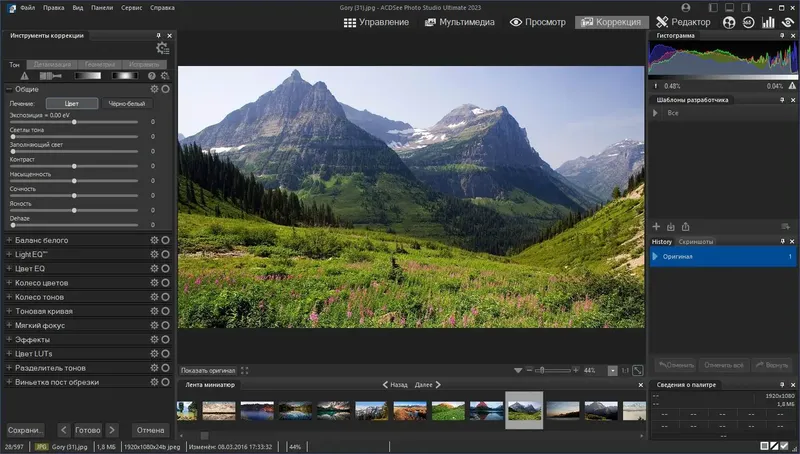Toggle the Баланс белого enable circle
Screen dimensions: 800x454
pos(166,240)
